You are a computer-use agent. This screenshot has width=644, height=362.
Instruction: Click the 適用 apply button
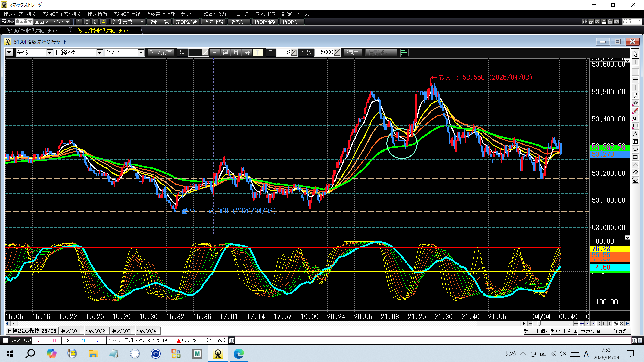(x=353, y=53)
